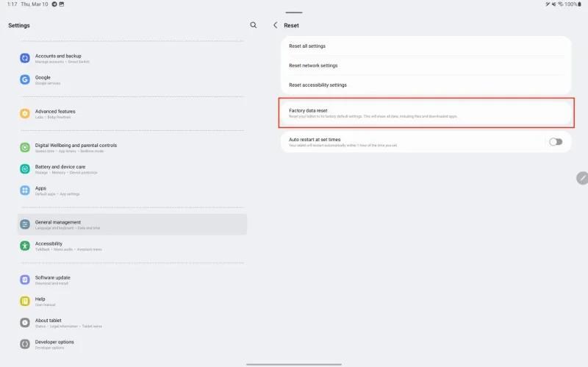The width and height of the screenshot is (588, 367).
Task: Select Reset network settings
Action: pyautogui.click(x=426, y=65)
